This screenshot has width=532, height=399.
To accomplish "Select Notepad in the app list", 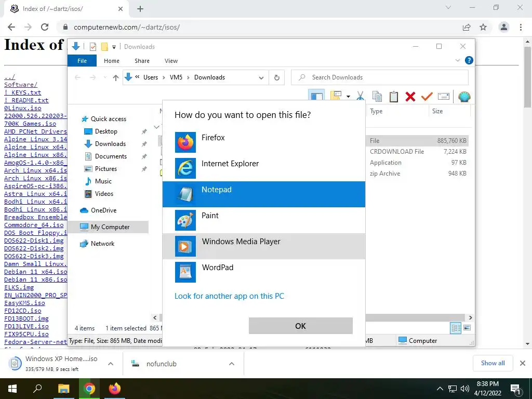I will (x=263, y=194).
